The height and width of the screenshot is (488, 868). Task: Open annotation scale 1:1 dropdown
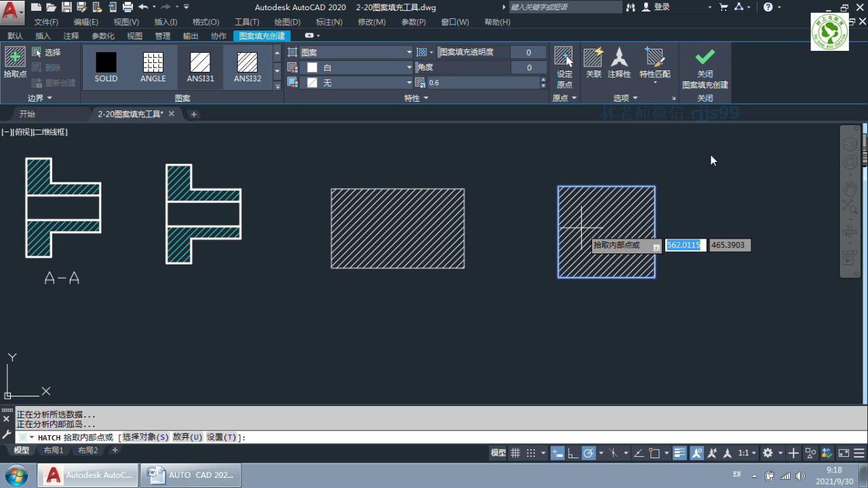747,453
